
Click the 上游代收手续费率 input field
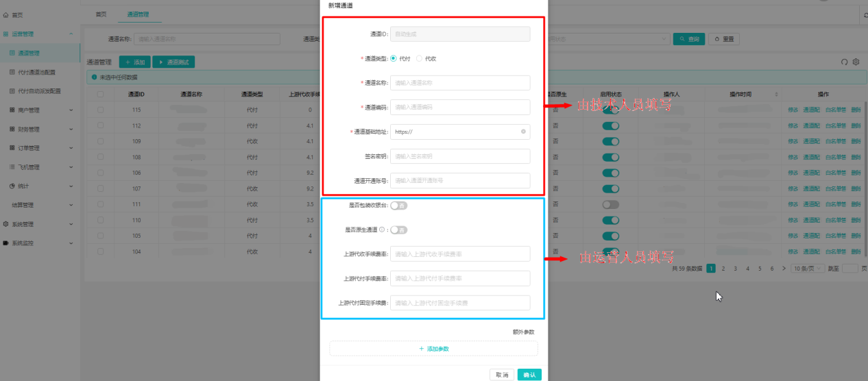point(460,254)
